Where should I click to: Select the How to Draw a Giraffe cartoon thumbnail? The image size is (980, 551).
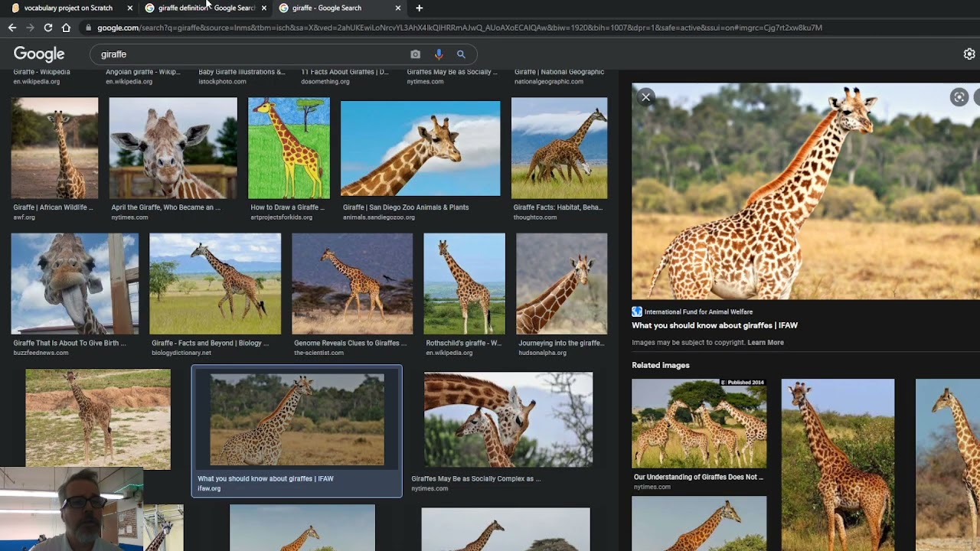click(x=289, y=148)
